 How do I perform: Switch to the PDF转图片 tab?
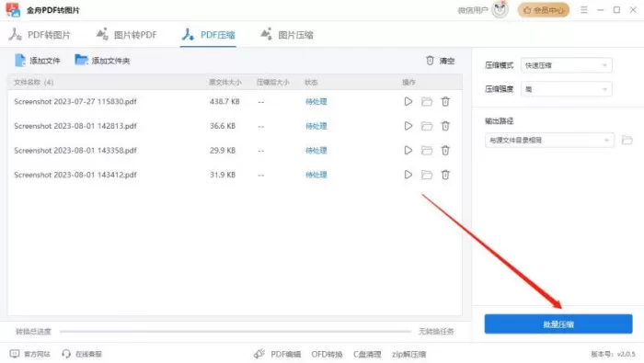coord(40,35)
